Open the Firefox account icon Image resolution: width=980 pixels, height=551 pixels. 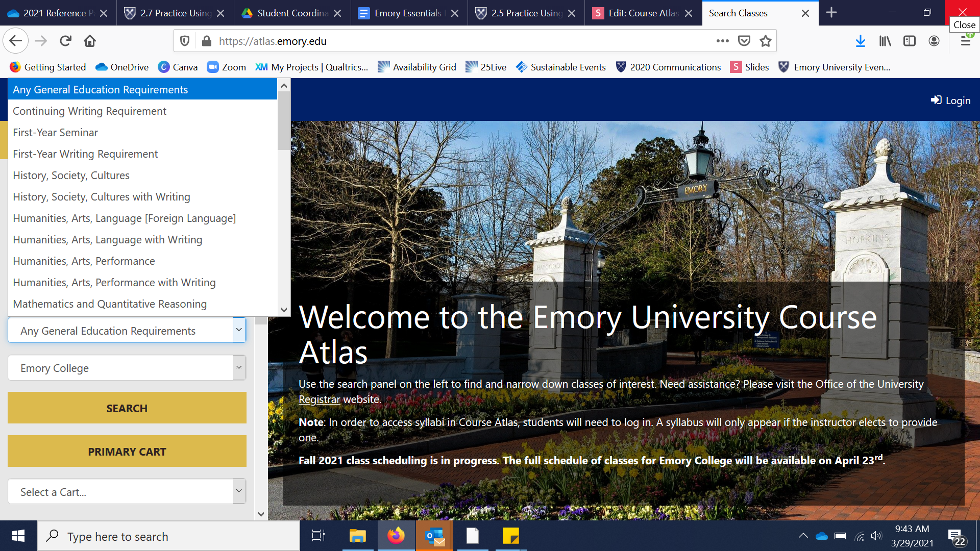[x=934, y=41]
